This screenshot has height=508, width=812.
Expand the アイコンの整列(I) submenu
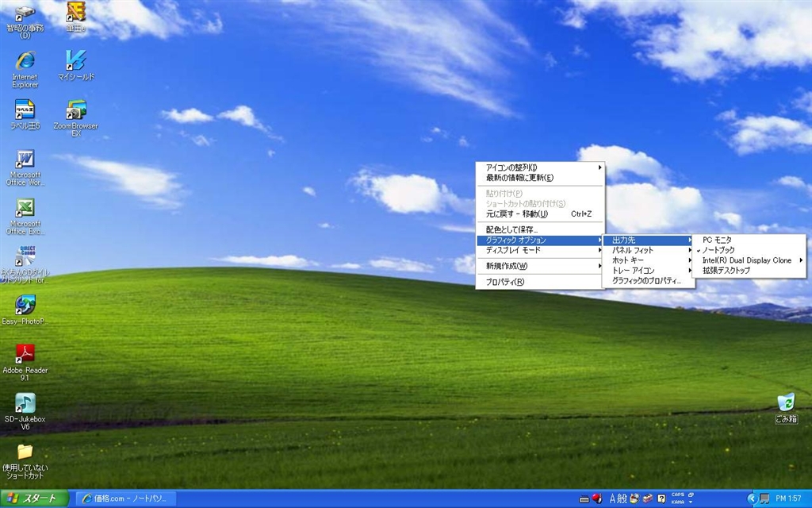[x=540, y=167]
